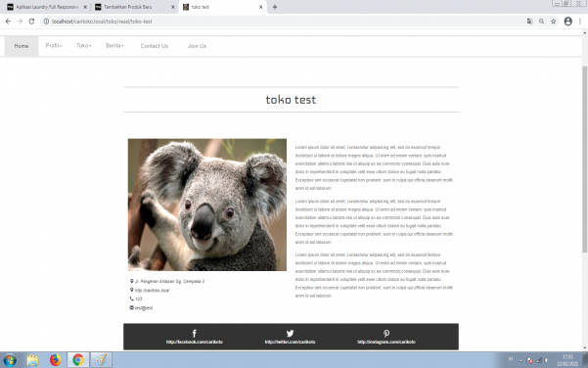
Task: Expand the Toko dropdown menu
Action: coord(83,45)
